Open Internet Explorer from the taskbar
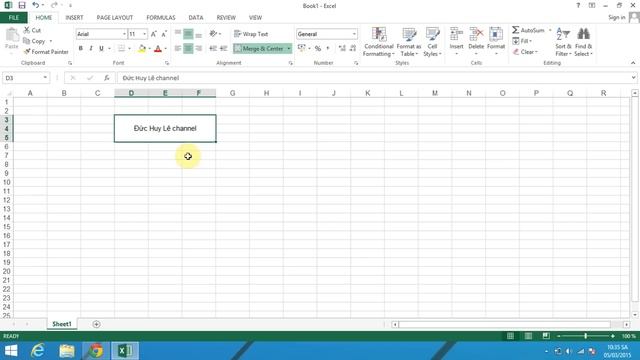 pos(38,351)
